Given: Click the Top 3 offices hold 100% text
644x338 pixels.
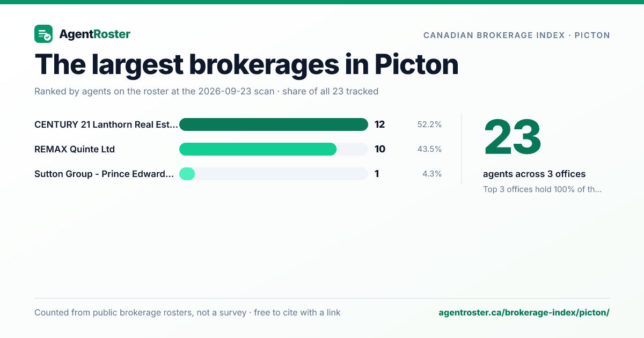Looking at the screenshot, I should tap(542, 189).
